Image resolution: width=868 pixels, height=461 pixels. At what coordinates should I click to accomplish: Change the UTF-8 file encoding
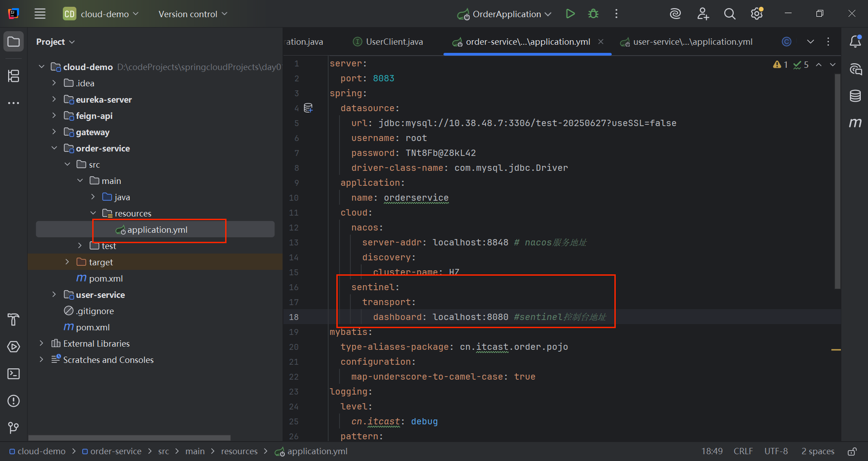[x=776, y=451]
